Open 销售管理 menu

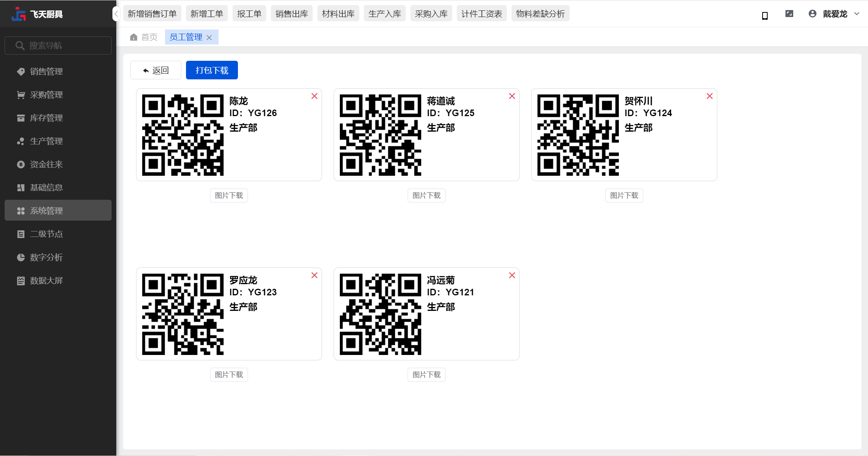coord(58,71)
